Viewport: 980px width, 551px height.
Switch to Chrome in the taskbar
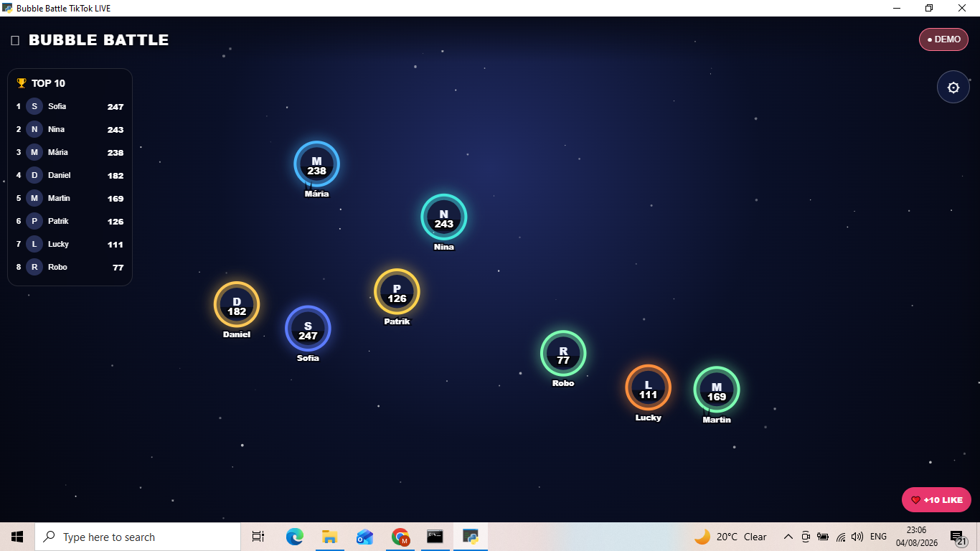(x=400, y=537)
